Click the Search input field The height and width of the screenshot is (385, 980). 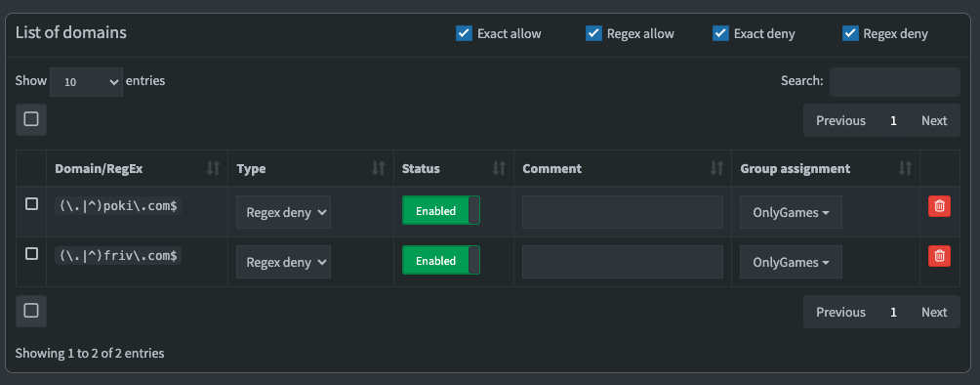pyautogui.click(x=894, y=82)
